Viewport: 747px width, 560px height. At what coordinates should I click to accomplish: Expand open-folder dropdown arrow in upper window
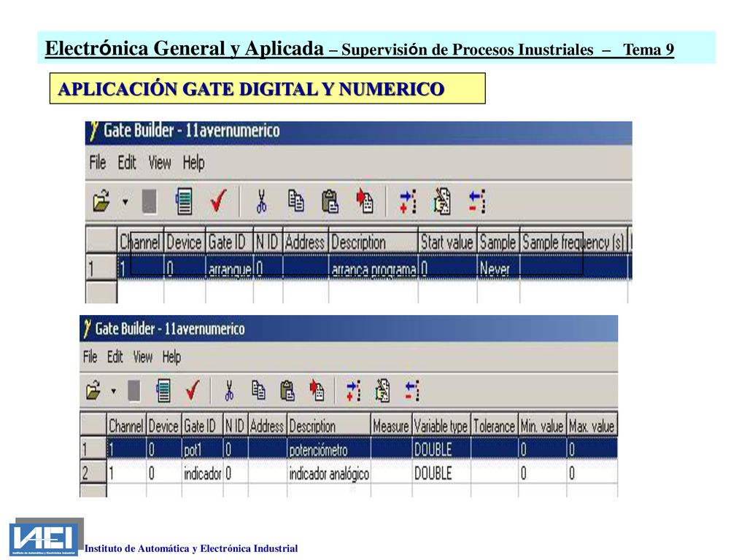click(125, 202)
